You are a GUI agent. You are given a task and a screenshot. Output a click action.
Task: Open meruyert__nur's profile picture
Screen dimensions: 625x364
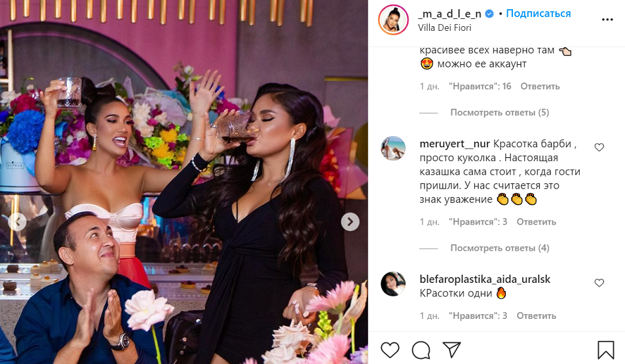(393, 149)
